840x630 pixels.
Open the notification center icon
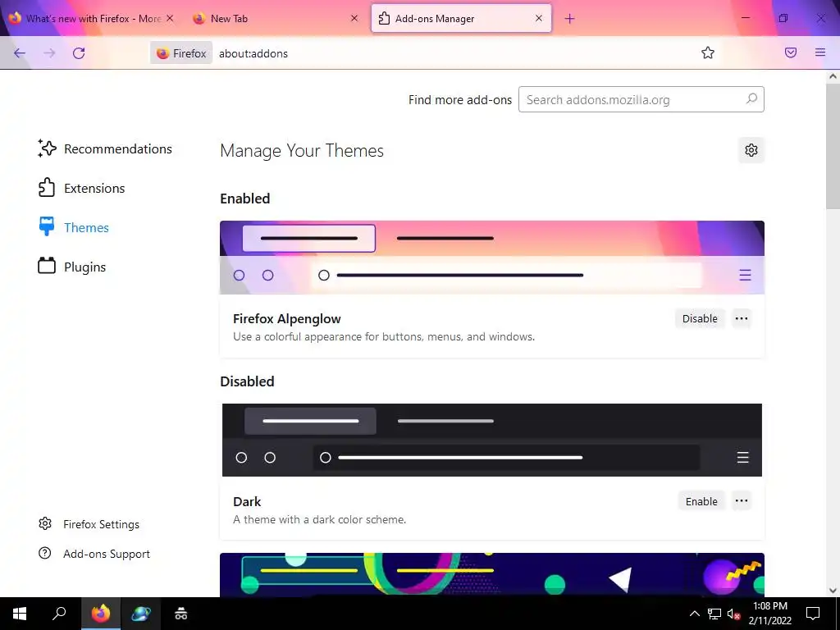point(813,614)
